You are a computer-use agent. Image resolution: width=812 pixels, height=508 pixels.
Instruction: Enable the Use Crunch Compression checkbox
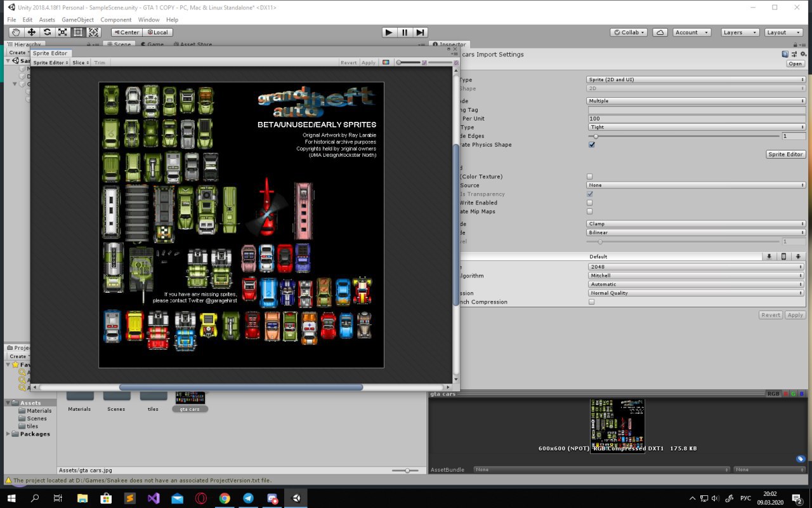(x=591, y=302)
